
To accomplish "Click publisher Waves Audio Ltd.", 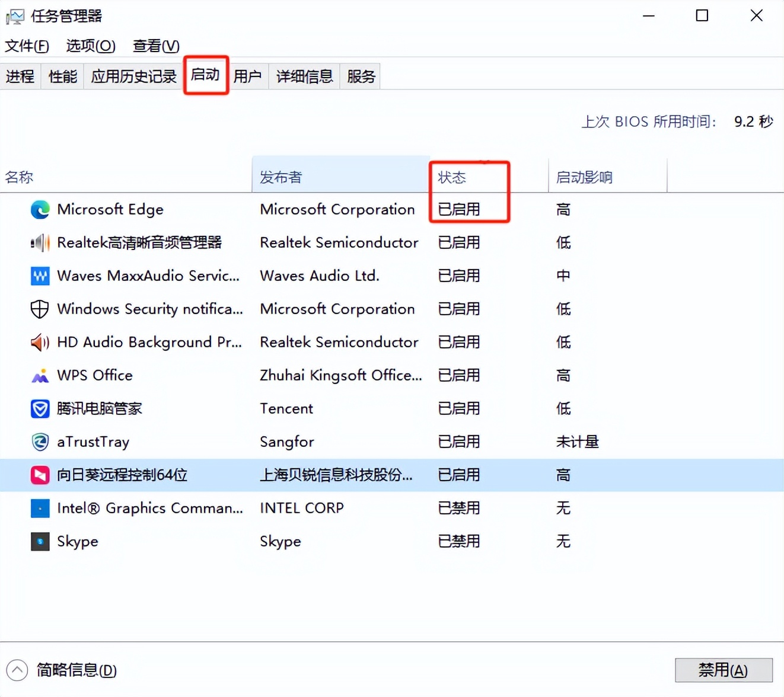I will pos(320,276).
